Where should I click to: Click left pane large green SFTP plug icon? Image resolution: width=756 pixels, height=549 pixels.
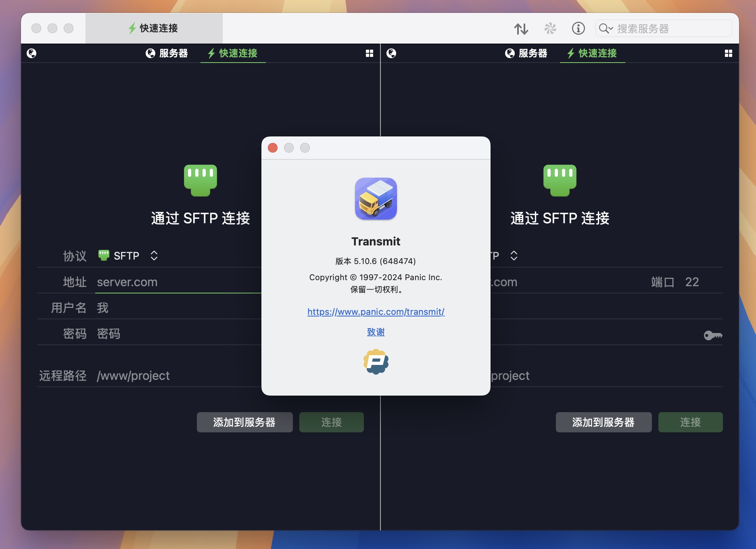pyautogui.click(x=200, y=180)
